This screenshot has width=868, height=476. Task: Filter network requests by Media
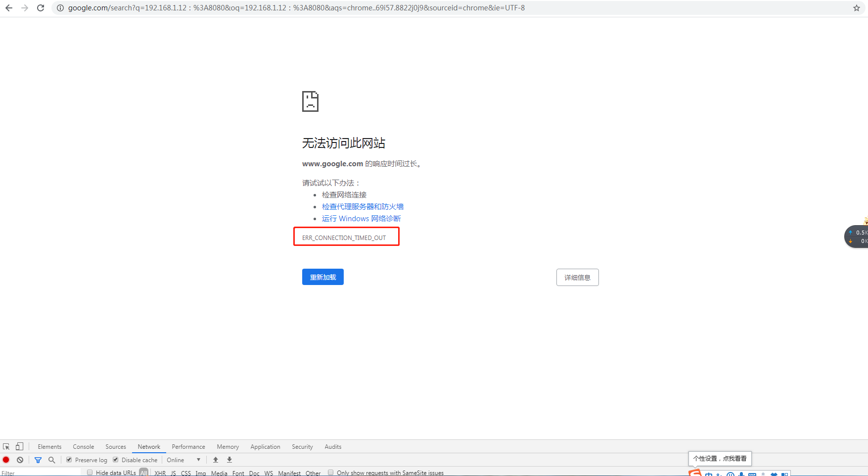coord(219,473)
